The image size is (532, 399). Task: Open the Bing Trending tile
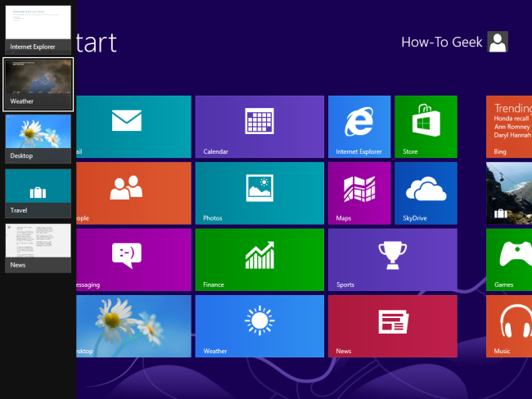509,127
